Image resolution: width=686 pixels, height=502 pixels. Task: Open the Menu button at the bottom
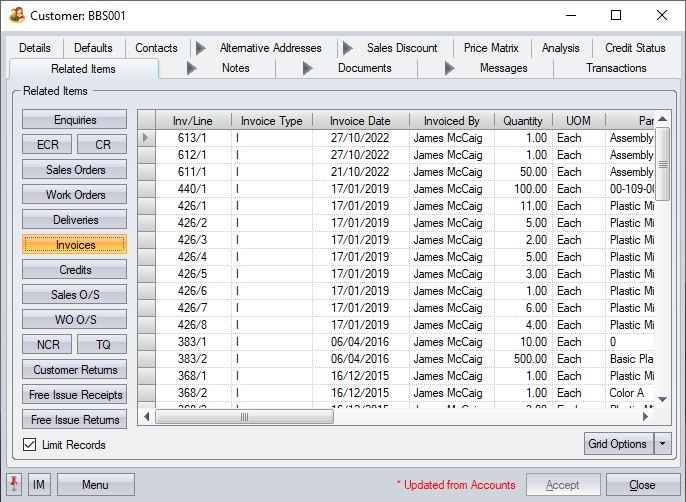click(x=95, y=485)
